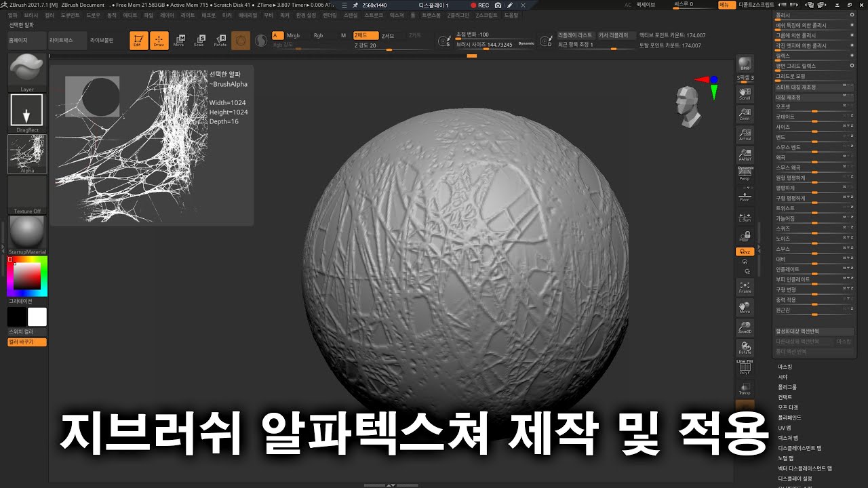The width and height of the screenshot is (868, 488).
Task: Open the 렌더링 menu
Action: pos(330,14)
